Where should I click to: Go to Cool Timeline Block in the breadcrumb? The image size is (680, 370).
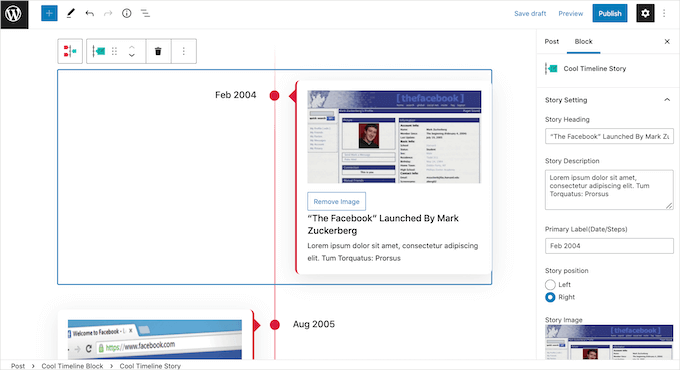tap(72, 366)
